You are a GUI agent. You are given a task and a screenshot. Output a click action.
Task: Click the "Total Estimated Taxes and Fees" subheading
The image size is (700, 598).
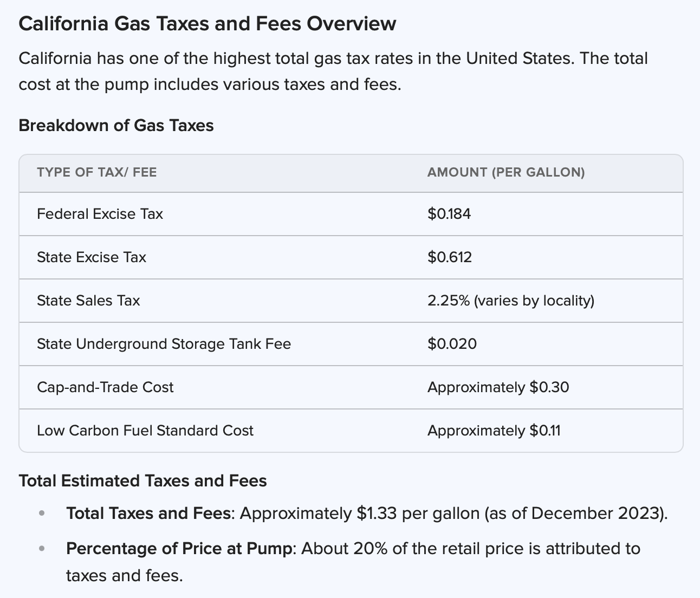click(142, 480)
